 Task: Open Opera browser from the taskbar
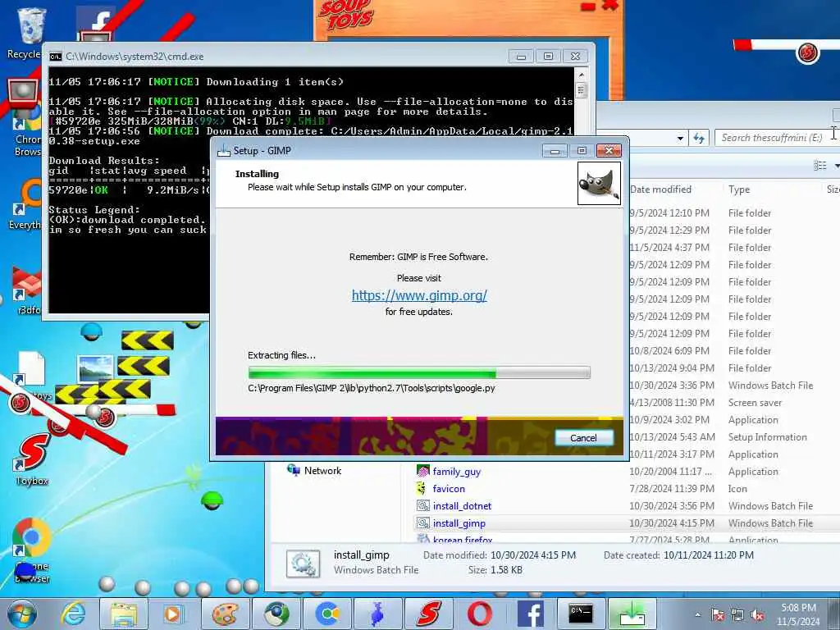point(479,614)
